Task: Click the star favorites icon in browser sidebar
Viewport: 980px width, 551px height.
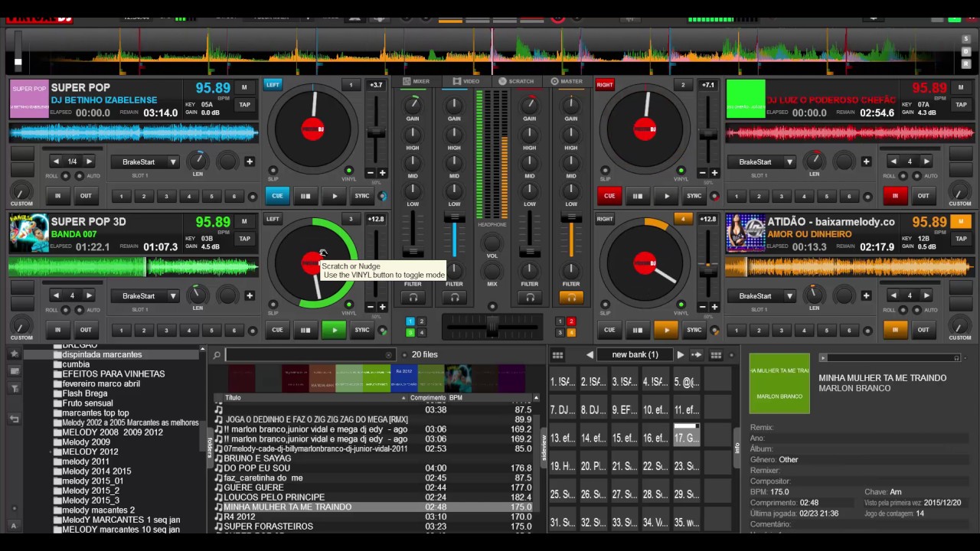Action: (14, 354)
